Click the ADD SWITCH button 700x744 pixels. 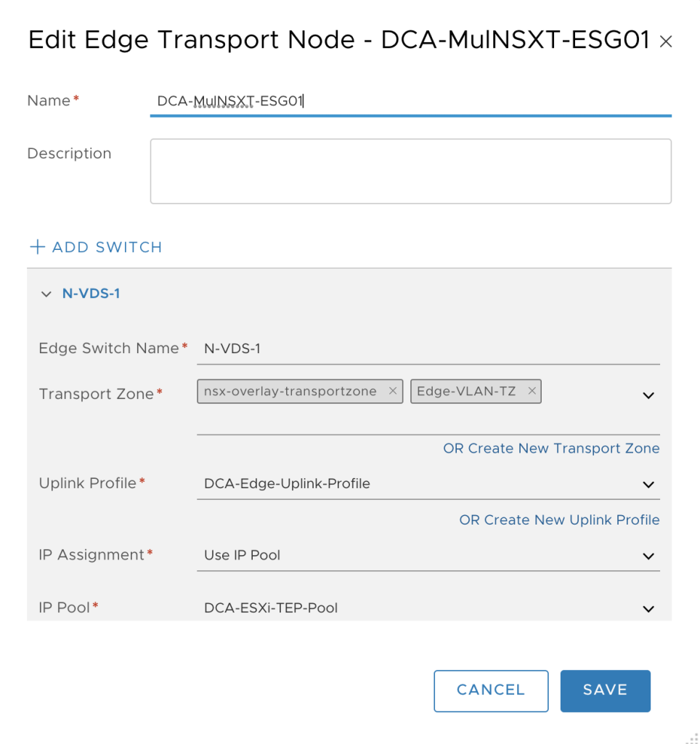tap(96, 247)
